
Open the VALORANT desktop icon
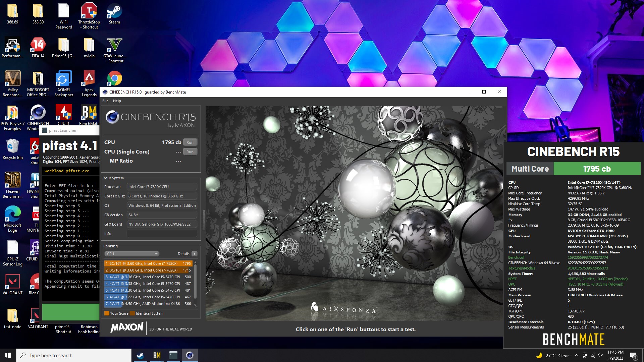click(x=12, y=285)
